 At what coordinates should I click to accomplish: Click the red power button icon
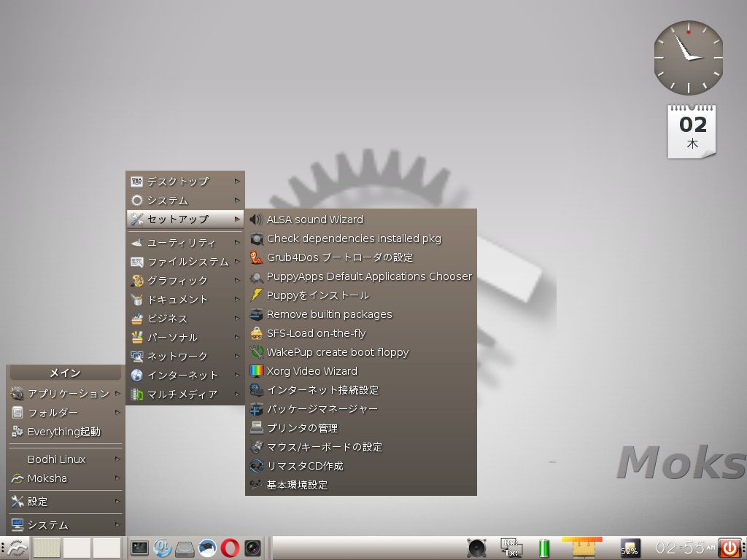click(729, 547)
